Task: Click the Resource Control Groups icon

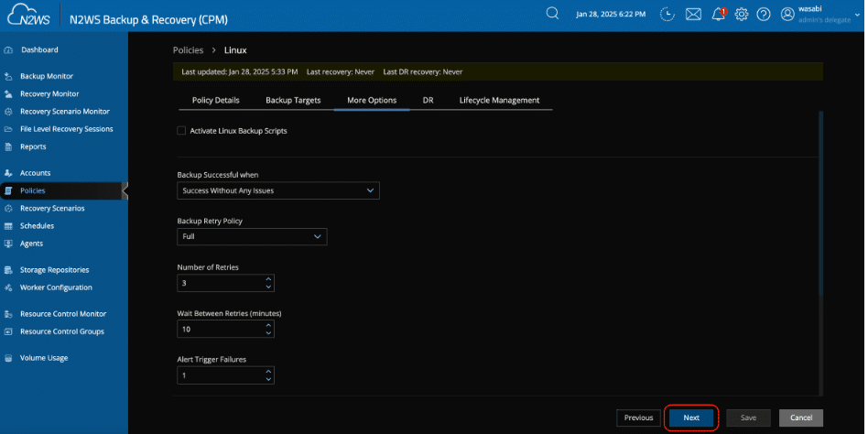Action: pos(7,331)
